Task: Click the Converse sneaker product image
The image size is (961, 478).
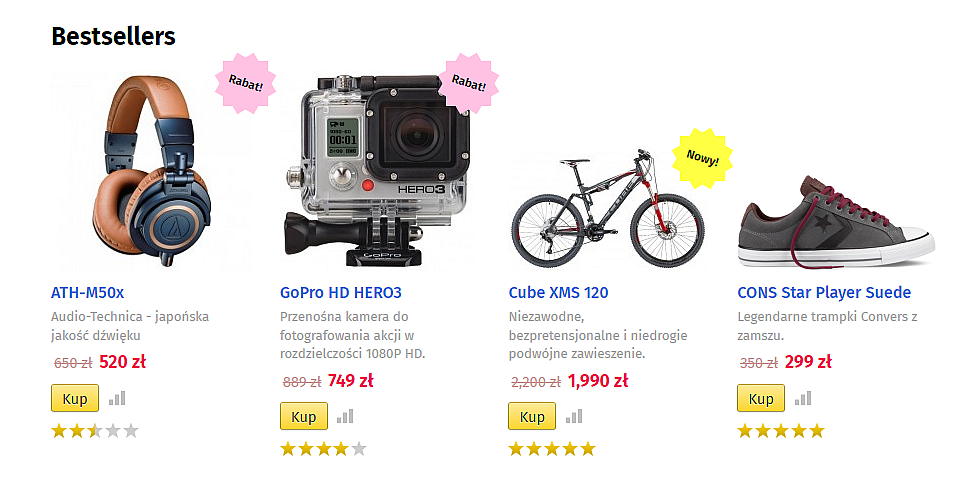Action: tap(837, 223)
